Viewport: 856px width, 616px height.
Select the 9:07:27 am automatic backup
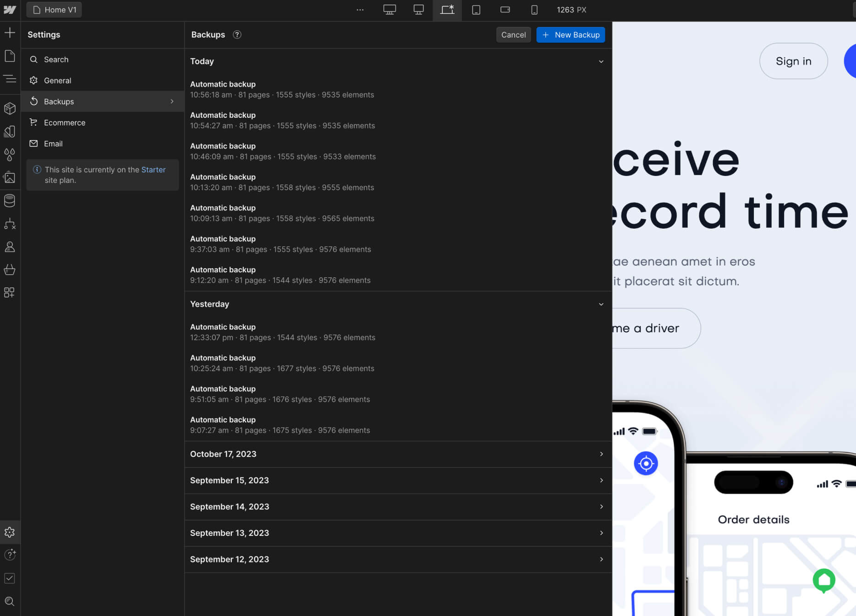[x=398, y=425]
